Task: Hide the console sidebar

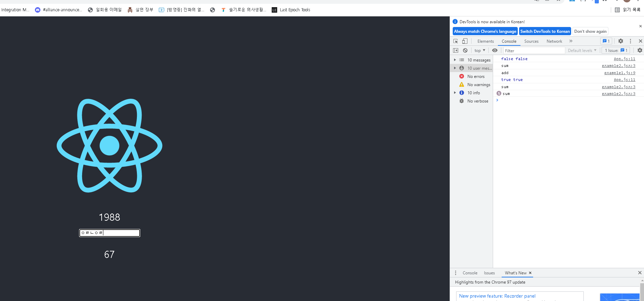Action: (x=455, y=50)
